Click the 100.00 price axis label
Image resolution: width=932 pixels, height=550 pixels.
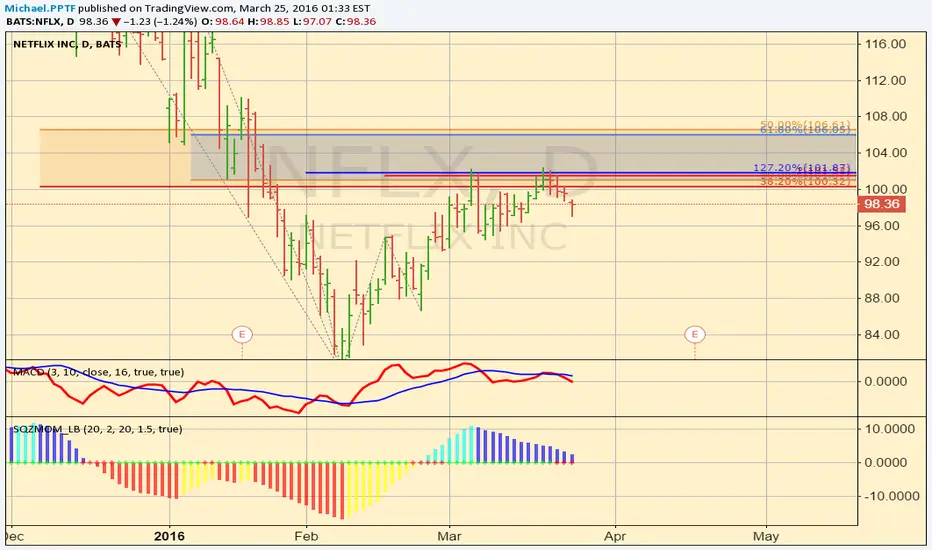pos(886,189)
